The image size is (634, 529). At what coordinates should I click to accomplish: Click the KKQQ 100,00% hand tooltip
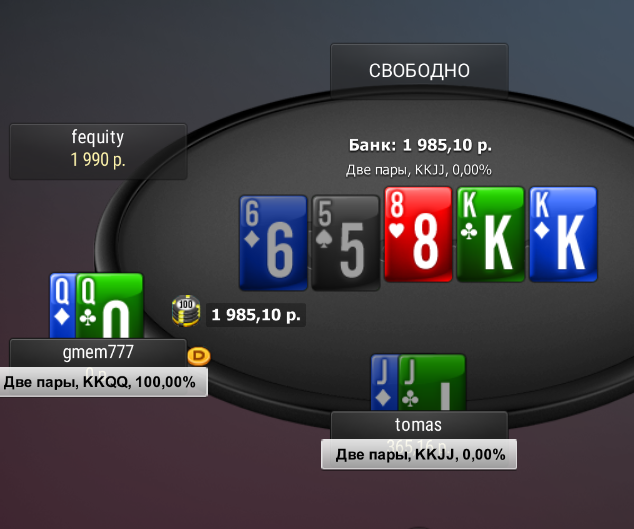104,382
